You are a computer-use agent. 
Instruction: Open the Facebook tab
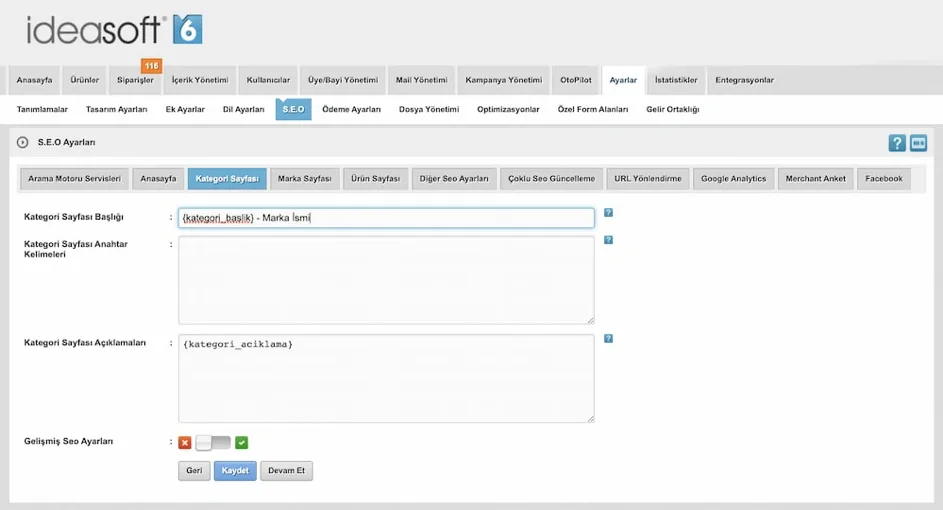(x=883, y=179)
